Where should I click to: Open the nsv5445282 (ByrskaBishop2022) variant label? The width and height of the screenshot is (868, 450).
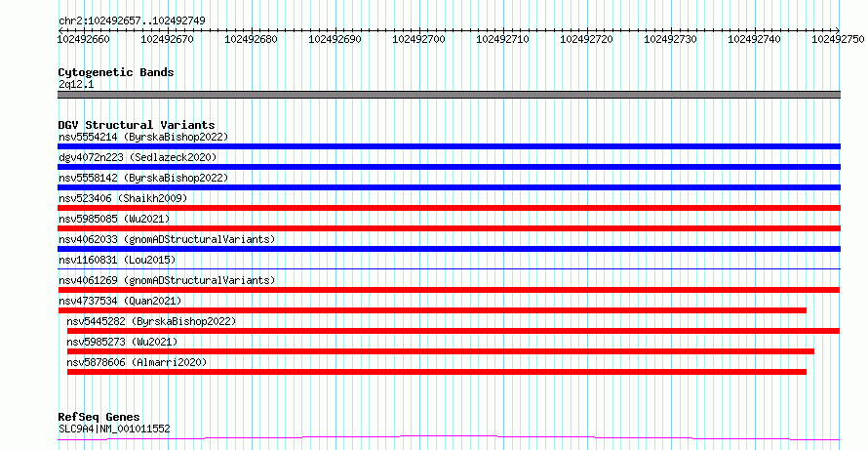point(151,321)
